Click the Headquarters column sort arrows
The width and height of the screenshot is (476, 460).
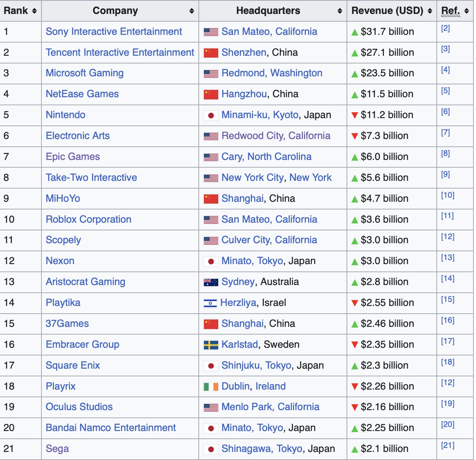tap(340, 11)
